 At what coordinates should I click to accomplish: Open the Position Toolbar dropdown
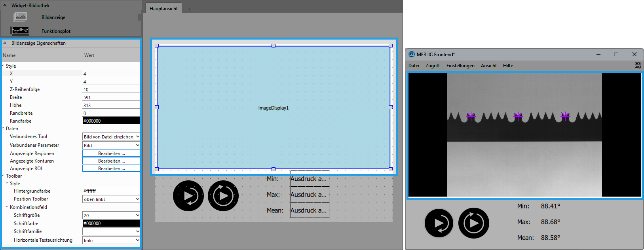click(x=111, y=199)
